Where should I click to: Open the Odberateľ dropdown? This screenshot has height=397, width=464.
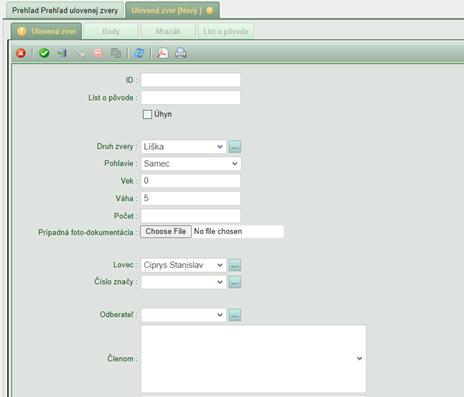183,315
